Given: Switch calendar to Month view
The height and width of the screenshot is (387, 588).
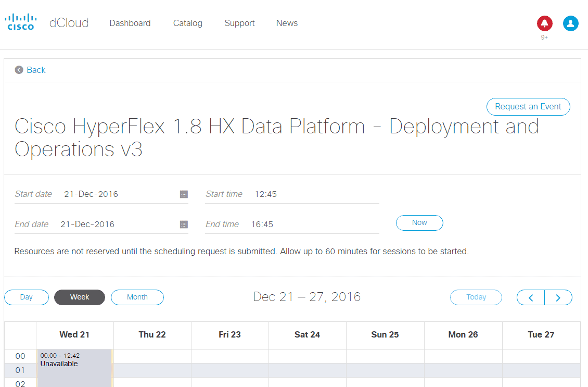Looking at the screenshot, I should coord(137,297).
